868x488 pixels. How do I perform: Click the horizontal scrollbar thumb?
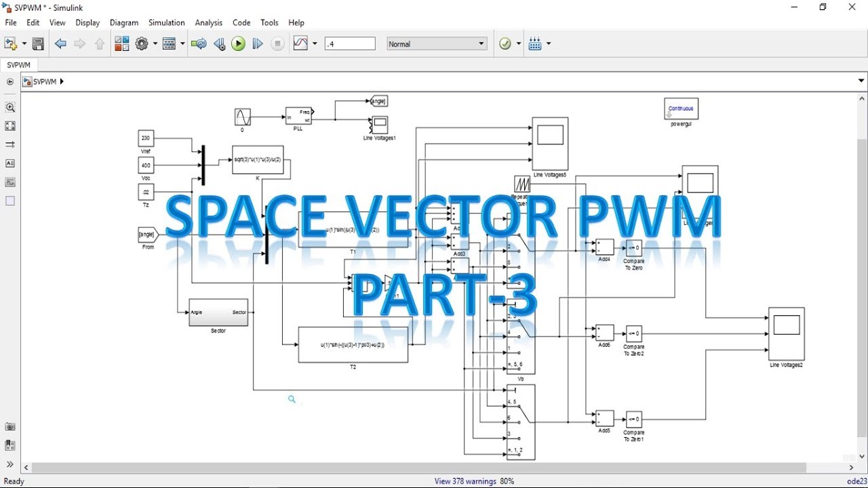click(x=419, y=468)
